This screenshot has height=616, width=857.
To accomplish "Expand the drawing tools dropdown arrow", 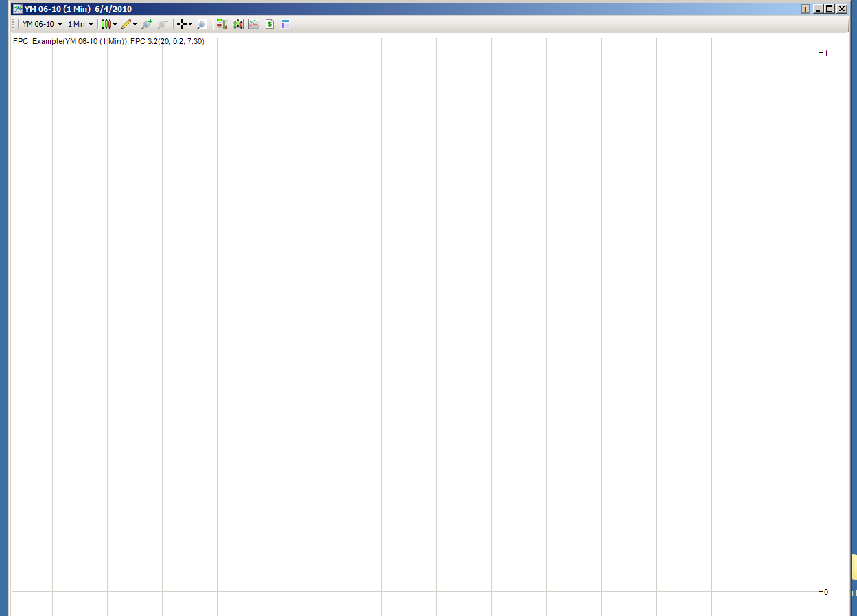I will point(135,24).
